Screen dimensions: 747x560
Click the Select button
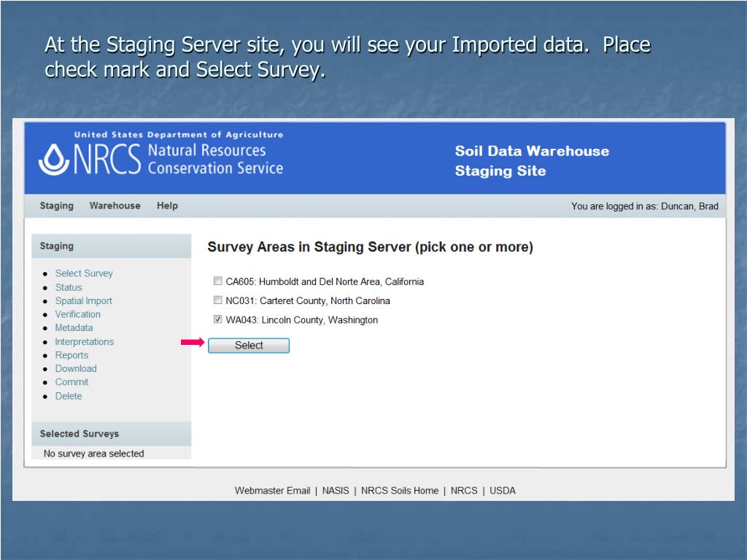[x=249, y=345]
